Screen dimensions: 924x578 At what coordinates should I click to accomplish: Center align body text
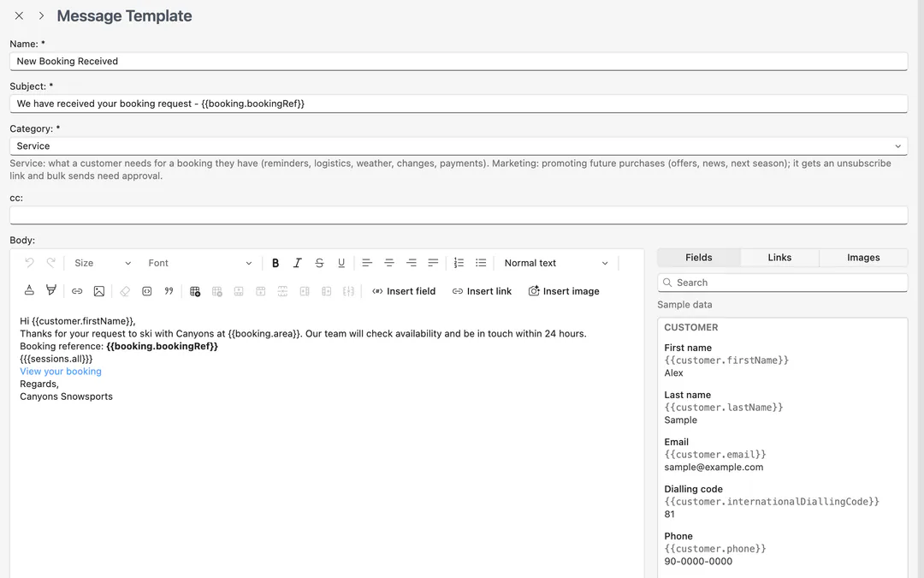click(x=389, y=263)
